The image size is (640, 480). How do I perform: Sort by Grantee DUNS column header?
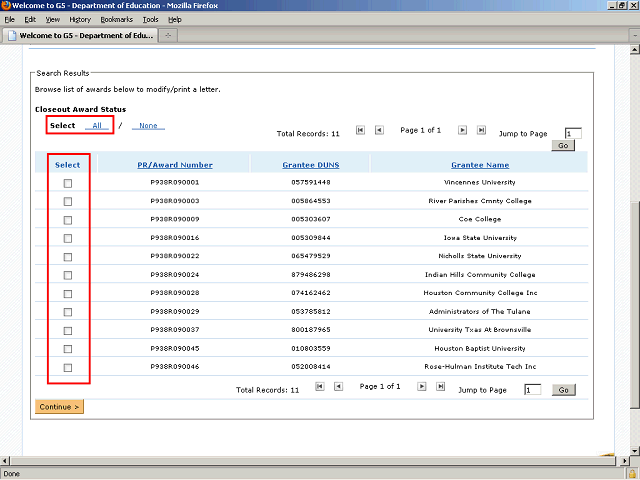(311, 165)
